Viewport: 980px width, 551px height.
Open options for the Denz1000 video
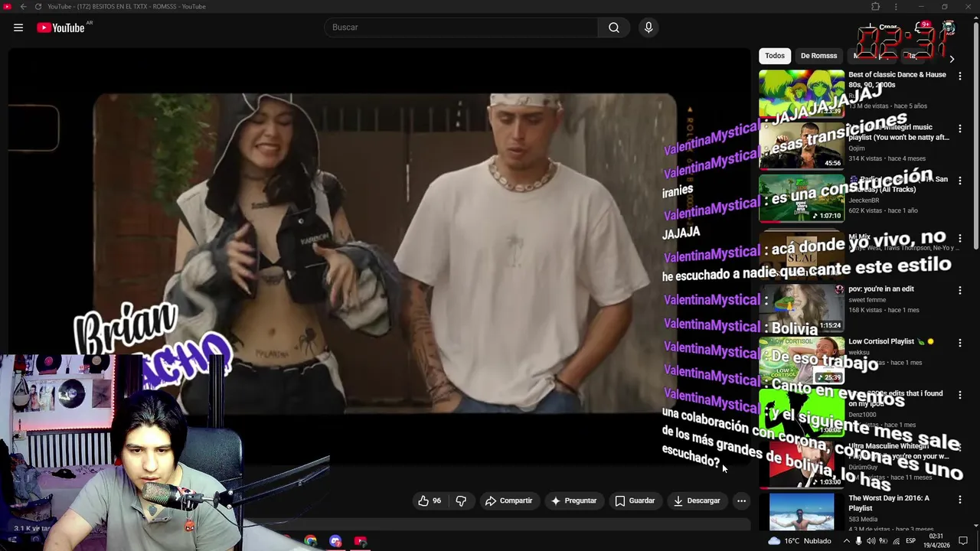point(960,395)
